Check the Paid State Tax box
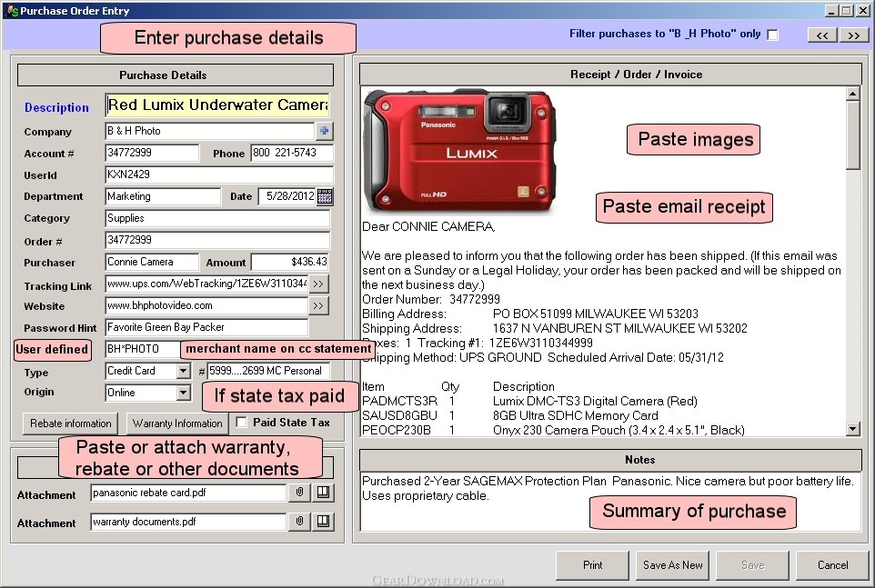Image resolution: width=875 pixels, height=588 pixels. point(241,423)
